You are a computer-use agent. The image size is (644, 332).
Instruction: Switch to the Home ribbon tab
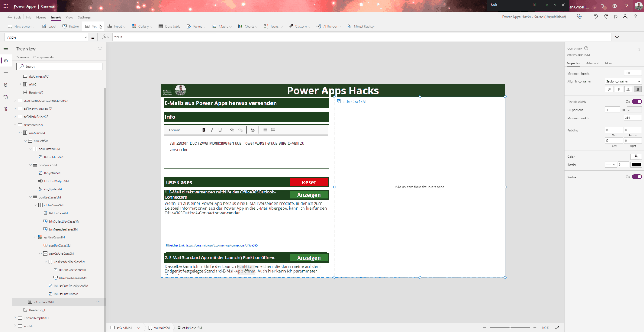coord(41,18)
